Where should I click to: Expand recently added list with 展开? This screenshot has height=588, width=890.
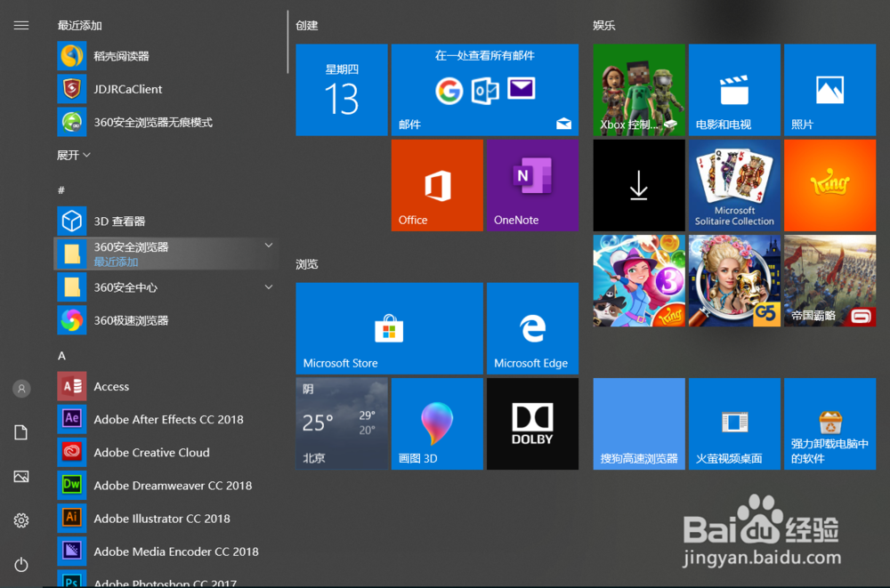tap(74, 155)
